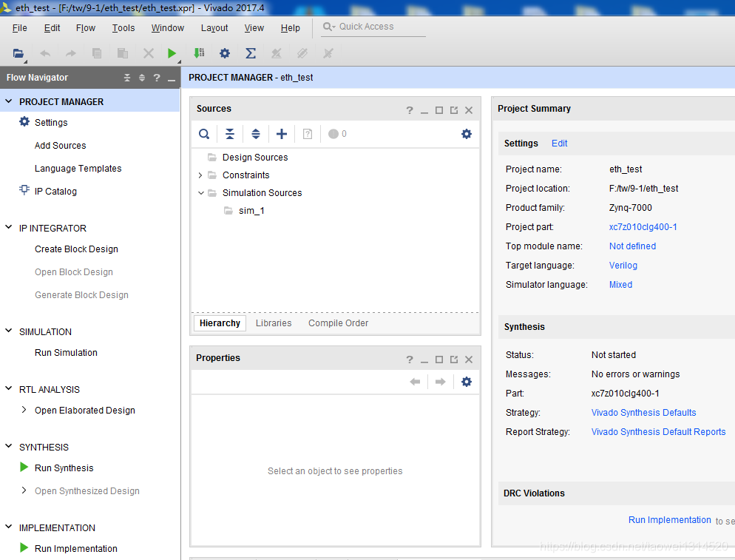735x560 pixels.
Task: Collapse all in Sources toolbar
Action: pyautogui.click(x=230, y=134)
